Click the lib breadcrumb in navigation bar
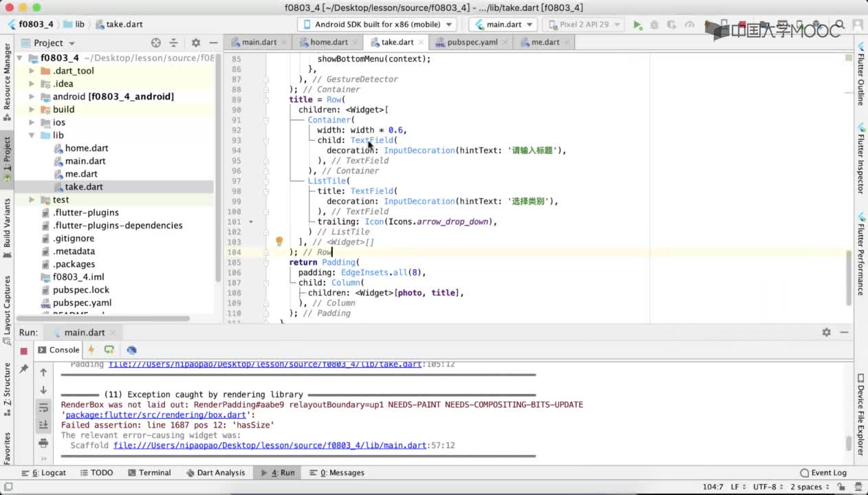 click(x=74, y=24)
